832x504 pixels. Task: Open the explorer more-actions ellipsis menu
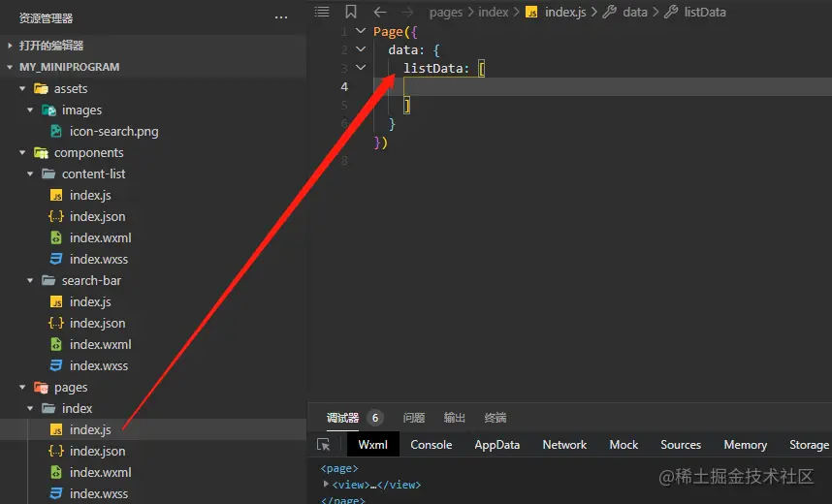coord(280,17)
